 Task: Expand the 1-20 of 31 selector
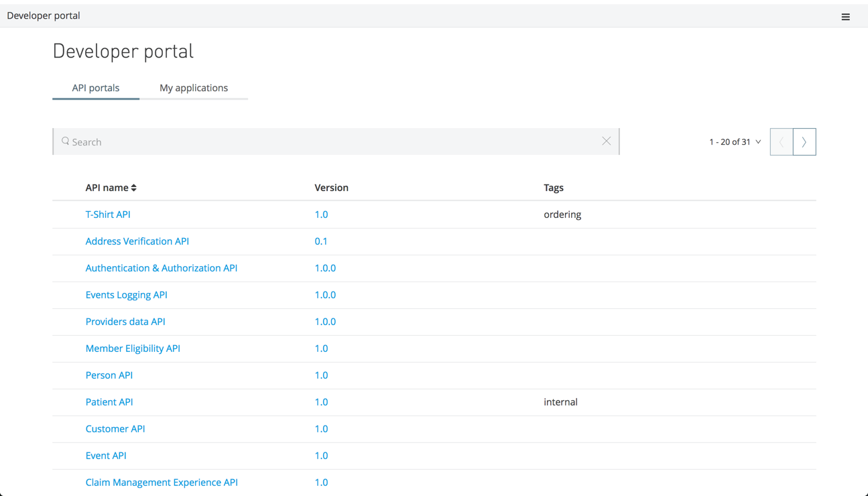click(x=734, y=141)
